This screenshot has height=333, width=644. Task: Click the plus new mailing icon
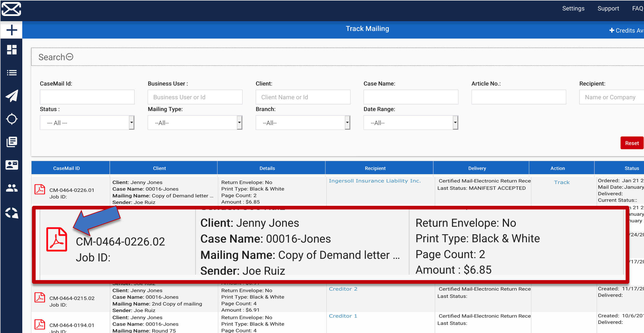(x=12, y=30)
